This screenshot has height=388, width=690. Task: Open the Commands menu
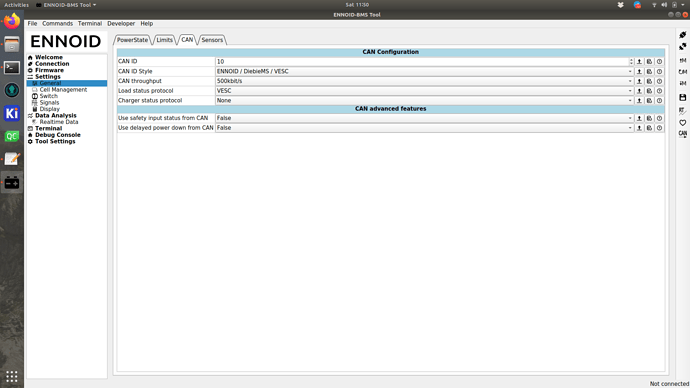[x=58, y=23]
